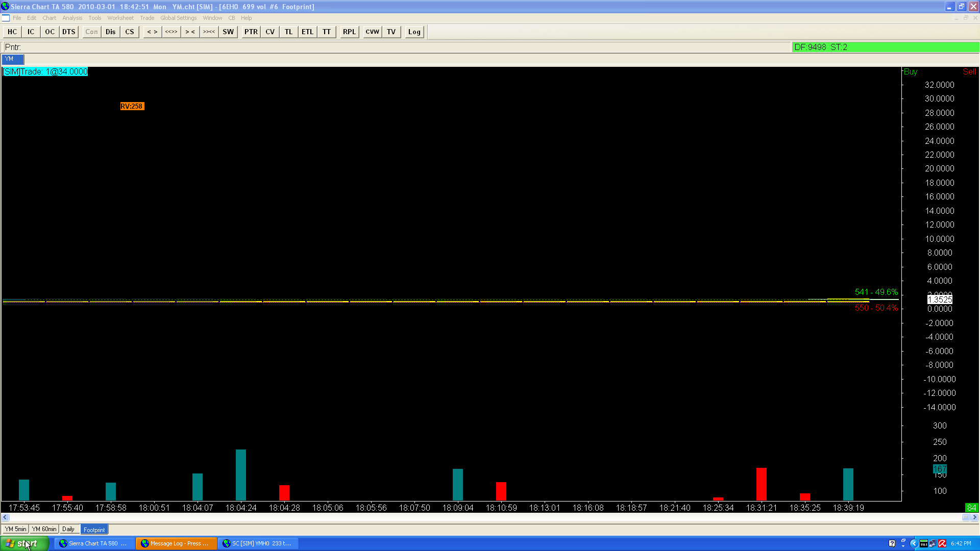Viewport: 980px width, 551px height.
Task: Switch to the YM 5min chart tab
Action: click(x=15, y=529)
